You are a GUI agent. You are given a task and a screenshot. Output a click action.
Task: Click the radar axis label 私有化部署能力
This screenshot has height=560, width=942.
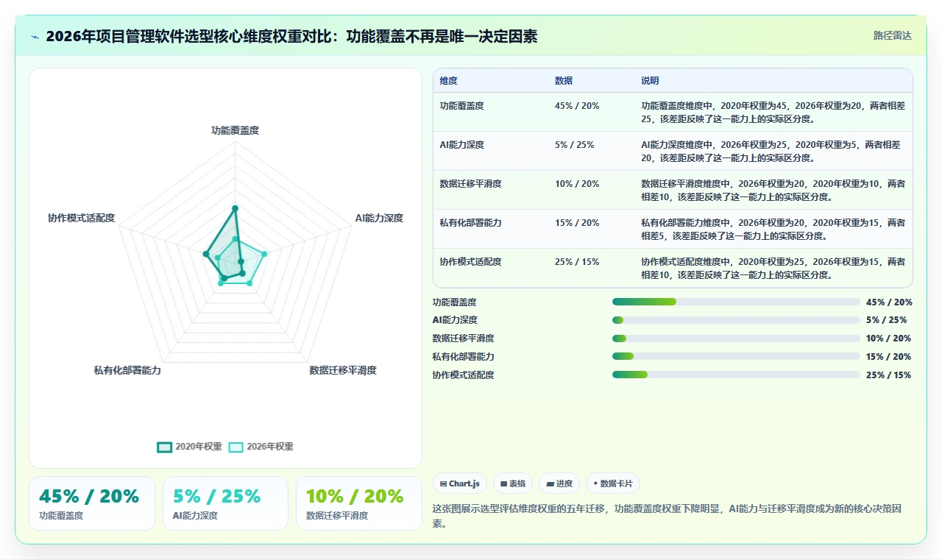[x=127, y=370]
